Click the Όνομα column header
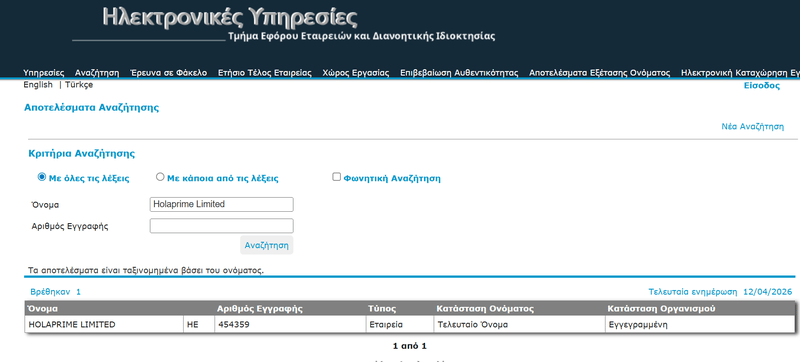 click(x=43, y=309)
